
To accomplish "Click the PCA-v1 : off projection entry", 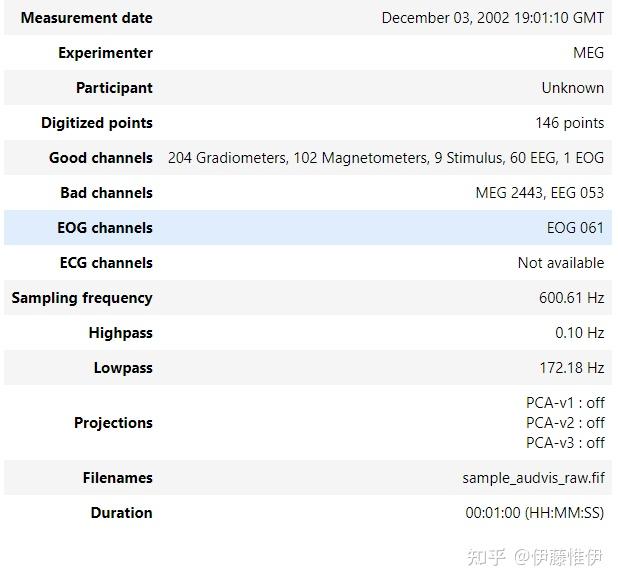I will (565, 403).
